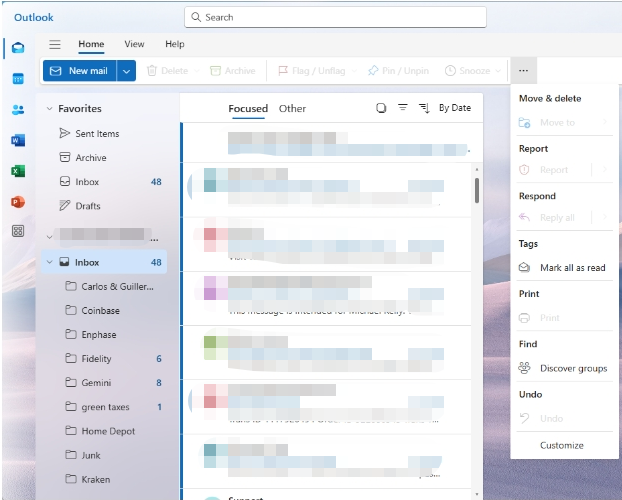Viewport: 622px width, 500px height.
Task: Select Print in overflow menu
Action: (x=564, y=318)
